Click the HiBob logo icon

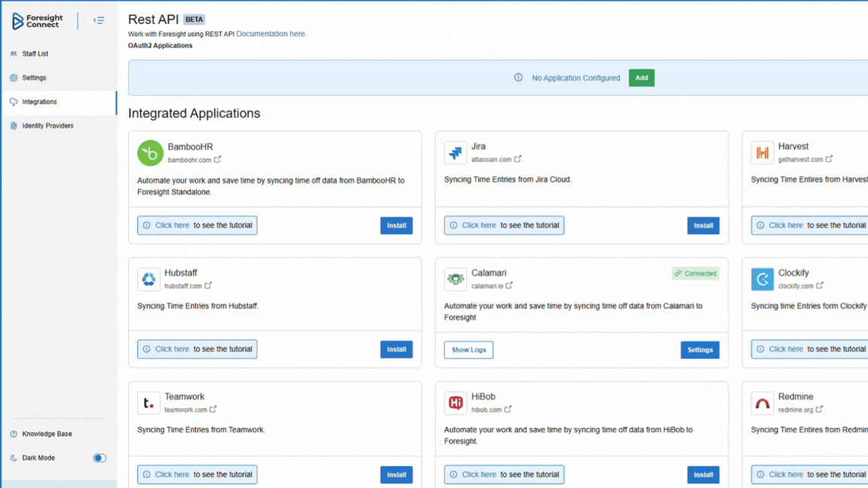pyautogui.click(x=455, y=403)
